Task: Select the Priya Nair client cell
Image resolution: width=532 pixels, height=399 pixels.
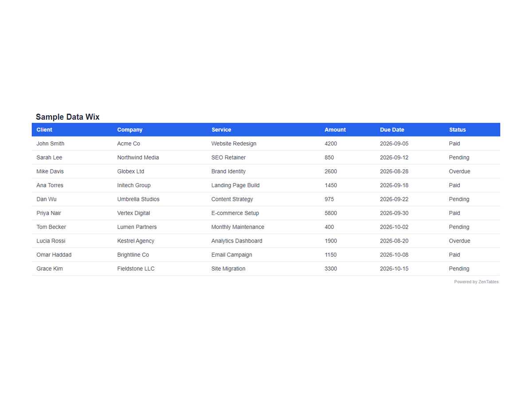Action: click(x=49, y=213)
